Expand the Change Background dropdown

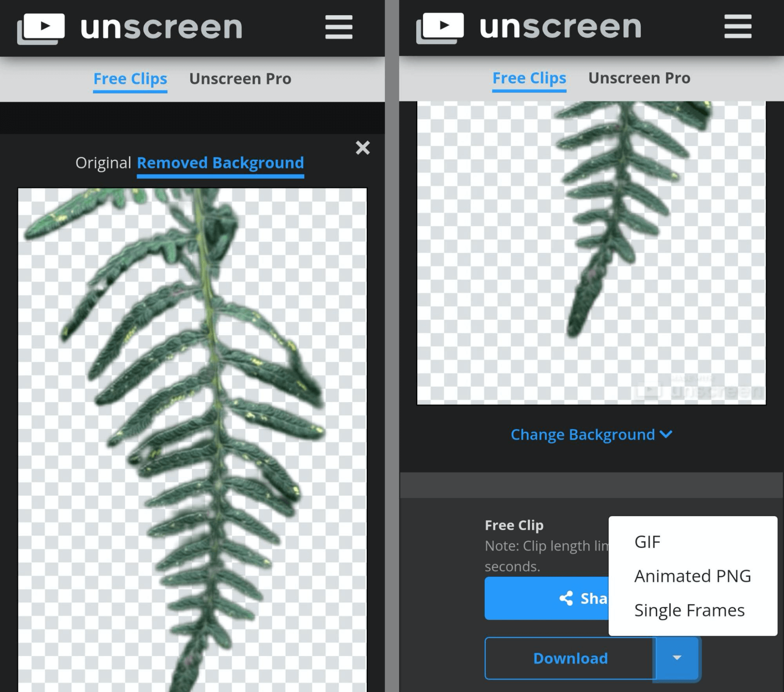click(590, 433)
